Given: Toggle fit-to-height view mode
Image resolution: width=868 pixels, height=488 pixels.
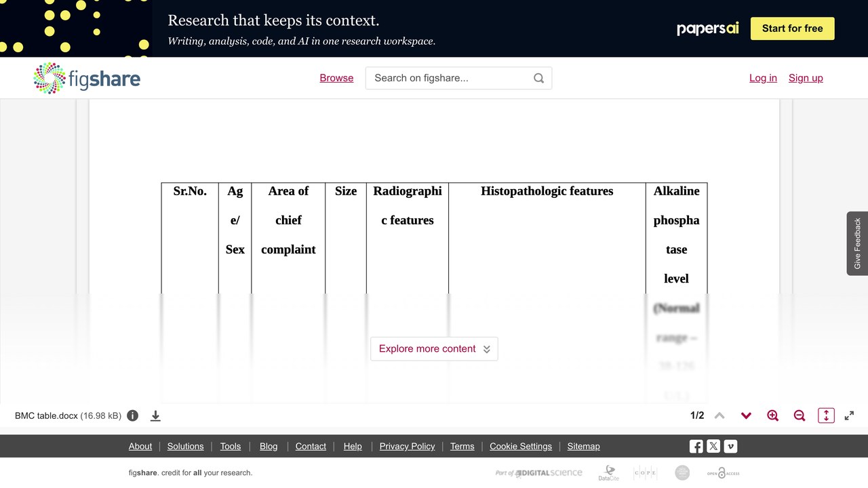Looking at the screenshot, I should coord(826,415).
